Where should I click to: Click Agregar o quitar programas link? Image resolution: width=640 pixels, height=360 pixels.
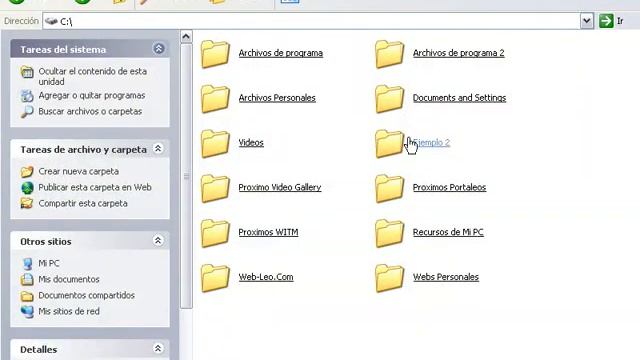click(92, 96)
